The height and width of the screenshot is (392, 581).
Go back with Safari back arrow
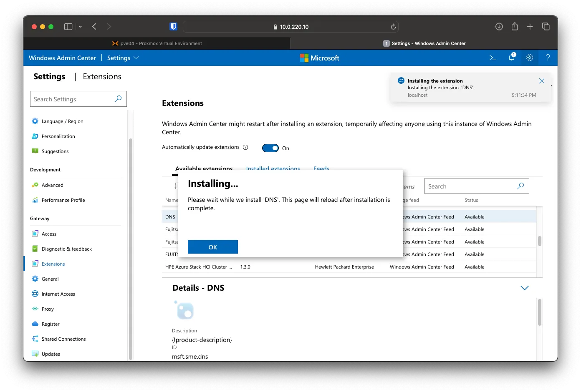coord(94,27)
